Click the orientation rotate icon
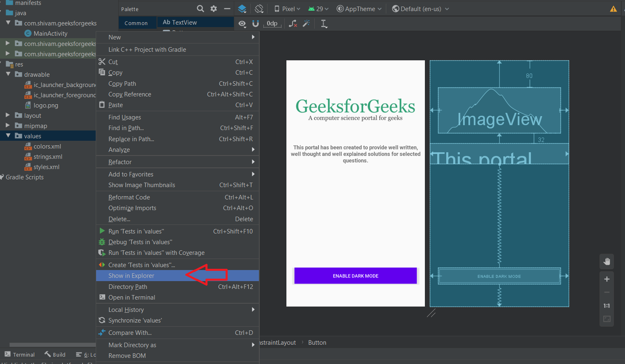This screenshot has height=364, width=625. coord(259,9)
